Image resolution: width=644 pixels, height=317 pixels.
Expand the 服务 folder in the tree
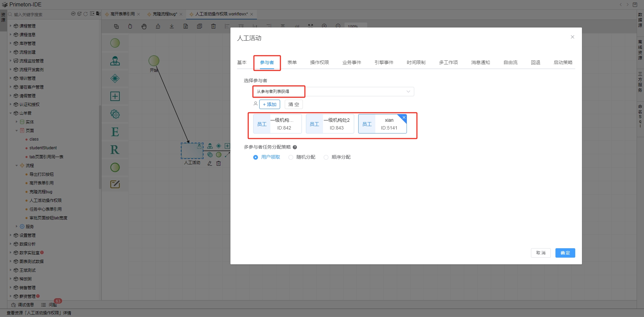point(17,226)
